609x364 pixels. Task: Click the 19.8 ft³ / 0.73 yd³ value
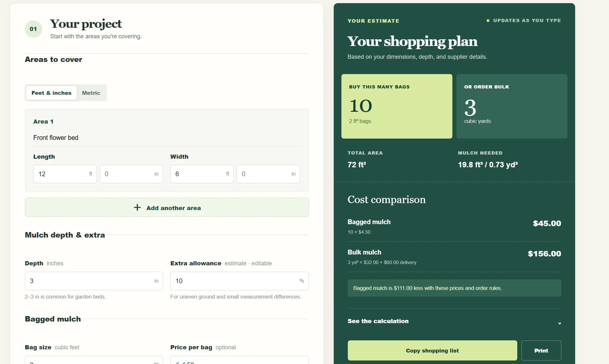click(x=488, y=165)
